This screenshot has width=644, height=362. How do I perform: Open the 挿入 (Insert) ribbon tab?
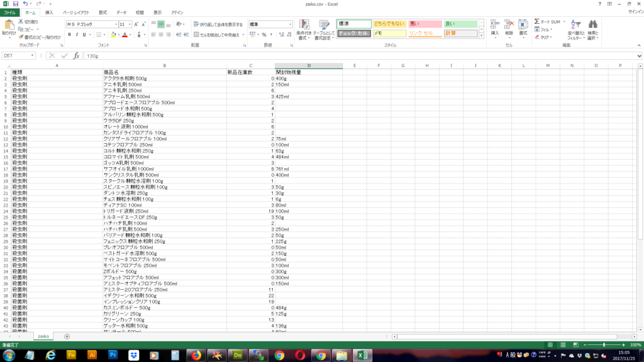click(49, 12)
